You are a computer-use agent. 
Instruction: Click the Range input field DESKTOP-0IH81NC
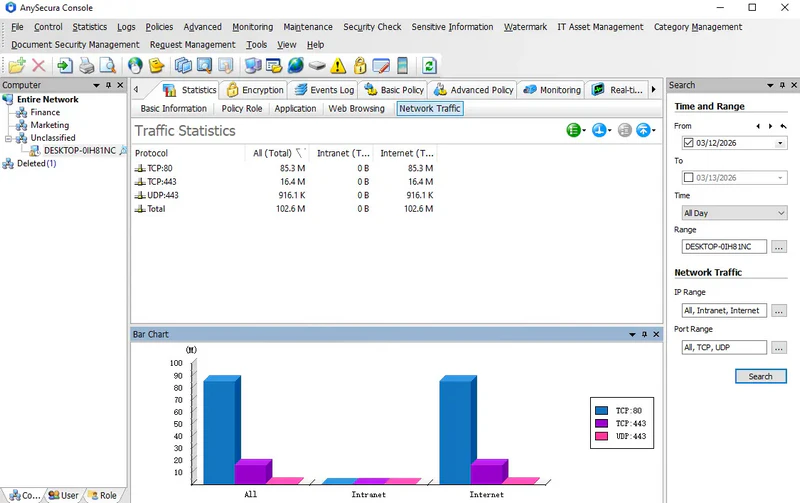(x=724, y=246)
